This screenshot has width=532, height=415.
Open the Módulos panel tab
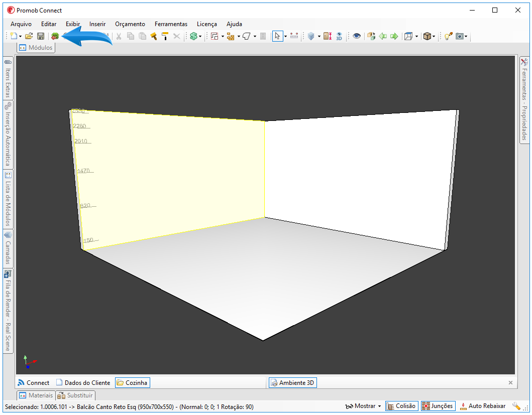point(36,48)
